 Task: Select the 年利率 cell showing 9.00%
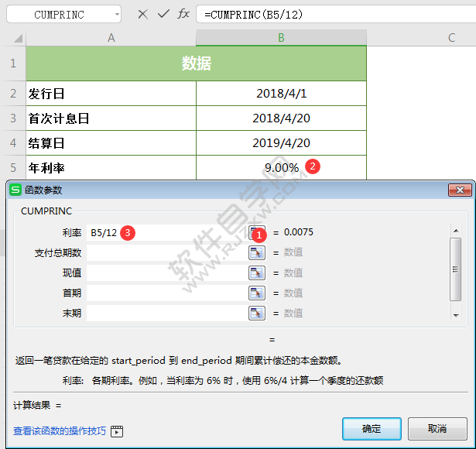click(x=281, y=167)
